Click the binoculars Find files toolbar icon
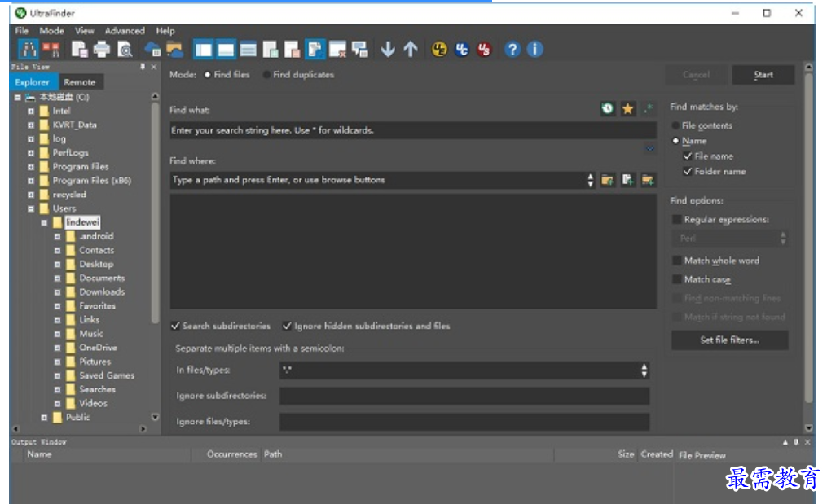Image resolution: width=827 pixels, height=504 pixels. click(29, 50)
